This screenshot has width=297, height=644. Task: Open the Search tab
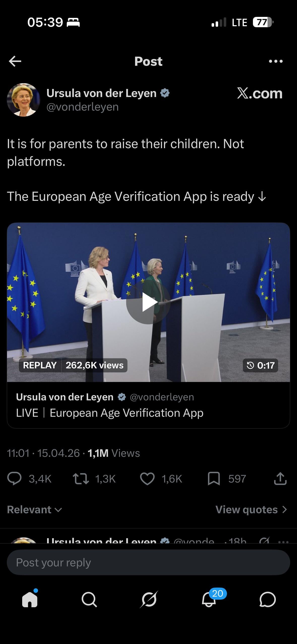[89, 599]
